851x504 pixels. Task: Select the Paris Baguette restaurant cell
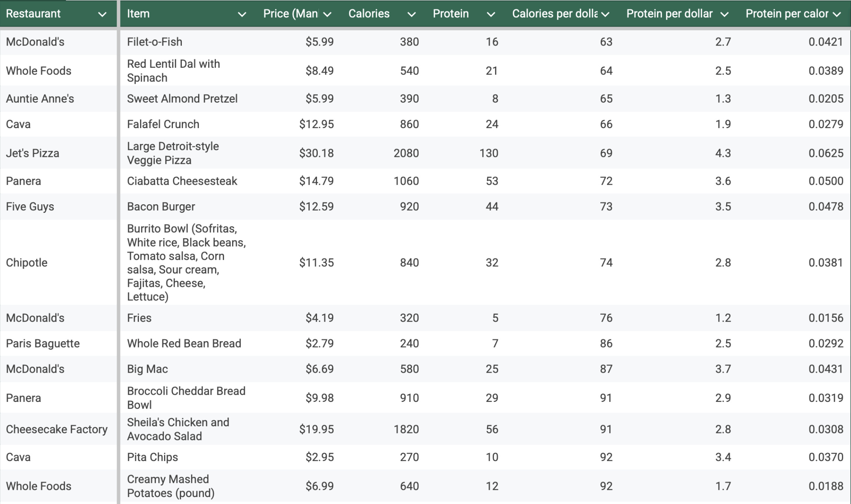pyautogui.click(x=43, y=343)
